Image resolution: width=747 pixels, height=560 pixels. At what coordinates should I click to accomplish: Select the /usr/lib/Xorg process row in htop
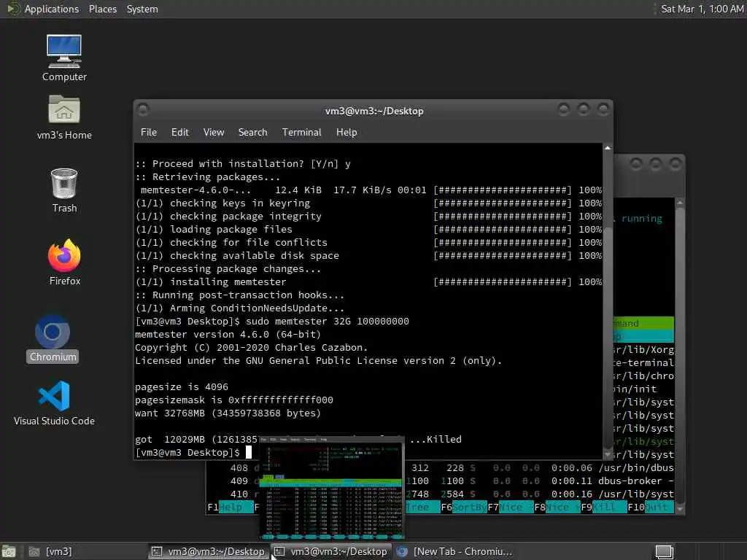[643, 350]
